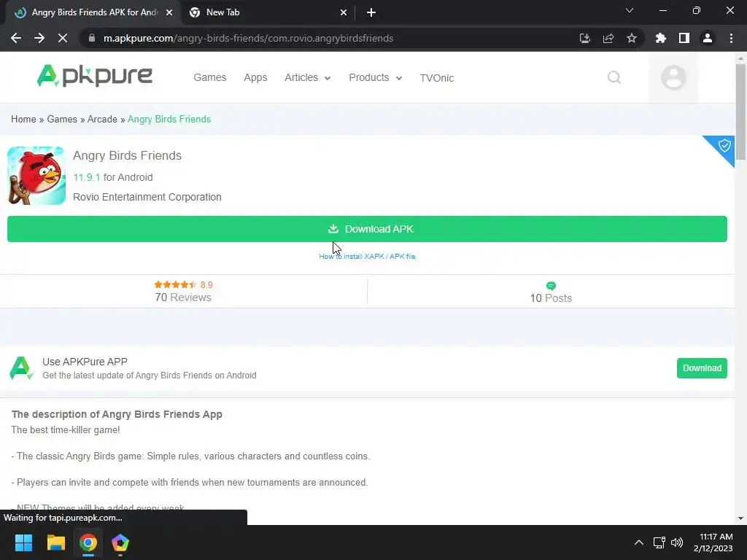Close the Angry Birds Friends tab
Image resolution: width=747 pixels, height=560 pixels.
(x=169, y=13)
